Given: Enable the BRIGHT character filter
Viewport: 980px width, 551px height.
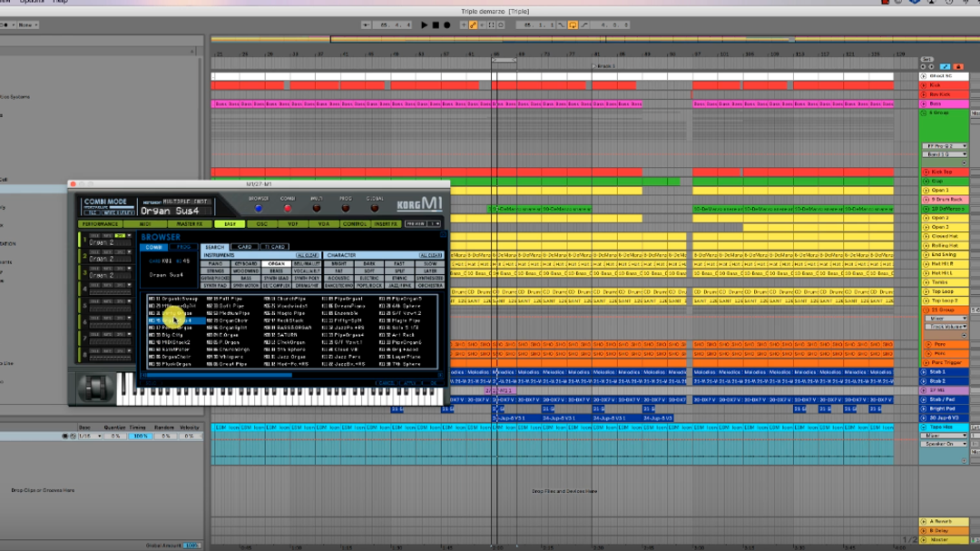Looking at the screenshot, I should point(338,263).
